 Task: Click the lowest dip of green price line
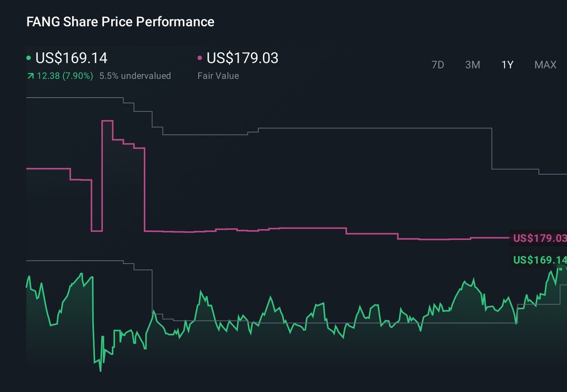100,370
